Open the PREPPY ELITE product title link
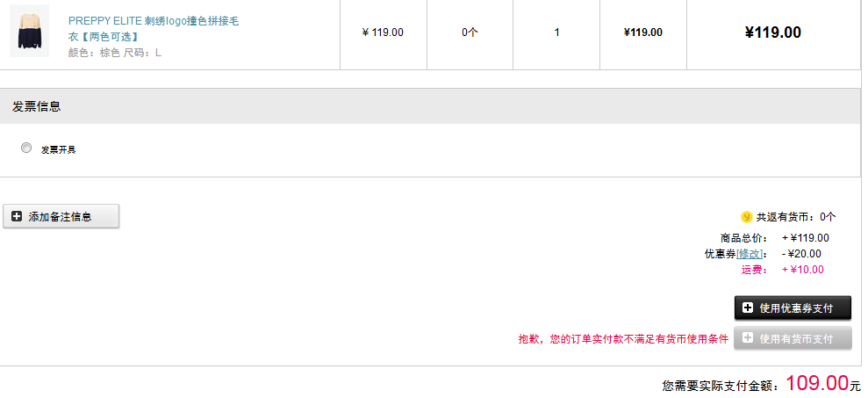Screen dimensions: 868x398 (x=154, y=29)
